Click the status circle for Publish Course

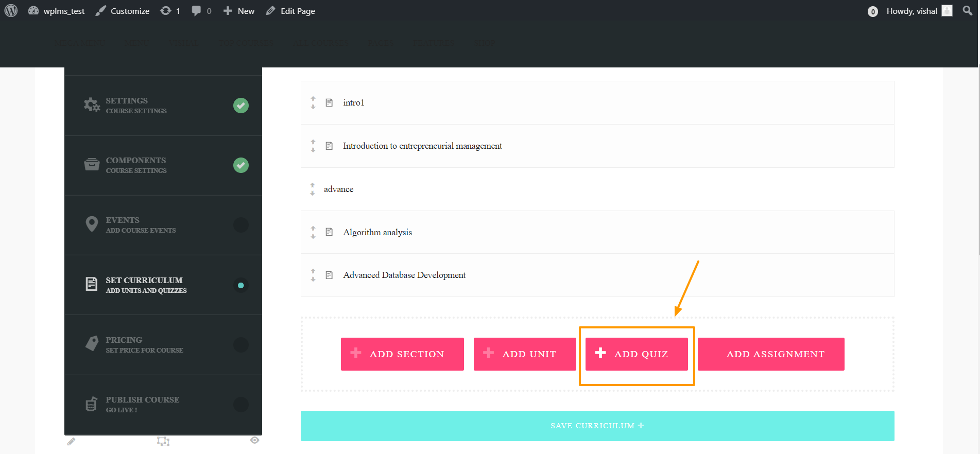tap(241, 405)
